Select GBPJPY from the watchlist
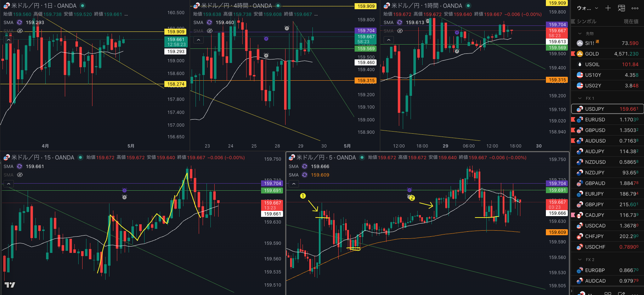The image size is (644, 295). tap(594, 204)
